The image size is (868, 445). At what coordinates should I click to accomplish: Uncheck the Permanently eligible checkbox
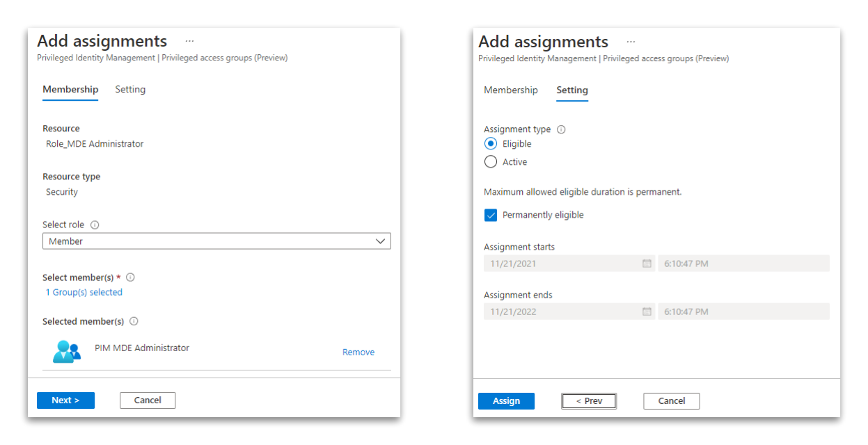(491, 215)
